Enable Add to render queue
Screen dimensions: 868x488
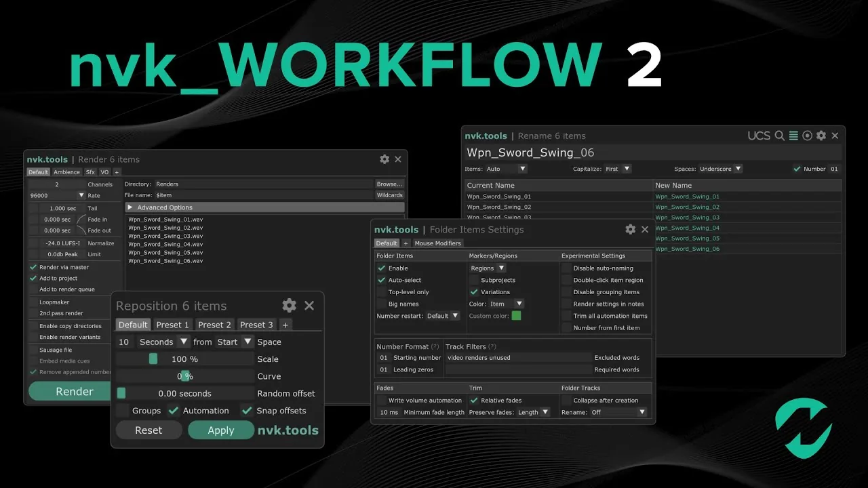point(33,289)
